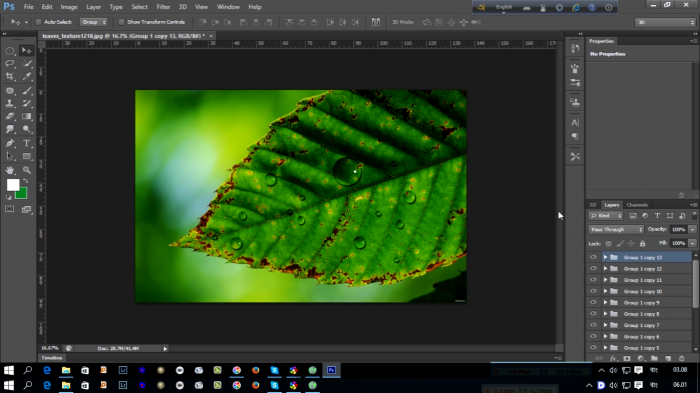Select the Lasso tool

pyautogui.click(x=9, y=64)
